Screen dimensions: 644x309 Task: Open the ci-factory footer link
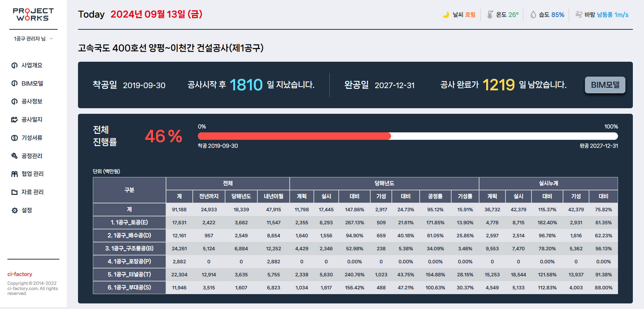(20, 274)
